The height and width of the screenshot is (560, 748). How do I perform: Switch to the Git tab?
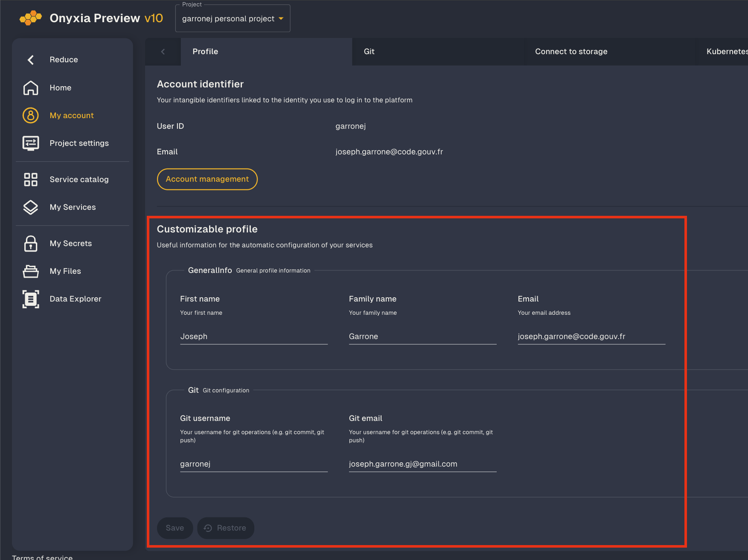pos(369,52)
